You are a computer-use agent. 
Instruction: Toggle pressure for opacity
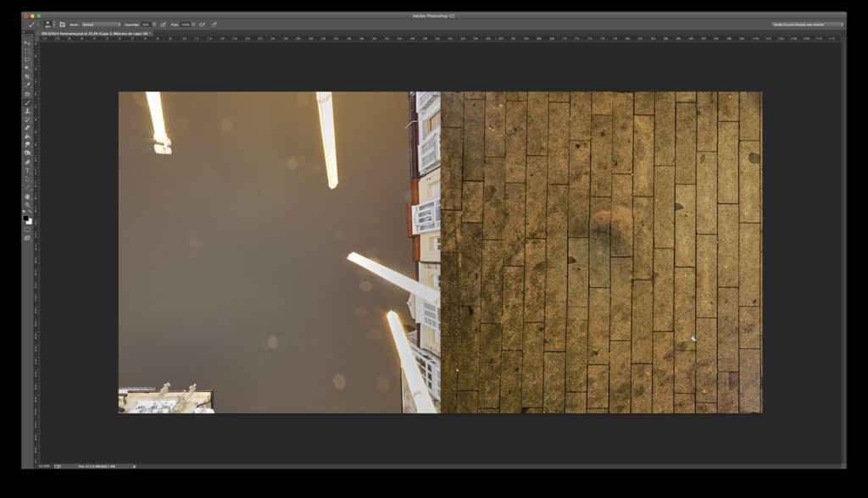tap(163, 25)
